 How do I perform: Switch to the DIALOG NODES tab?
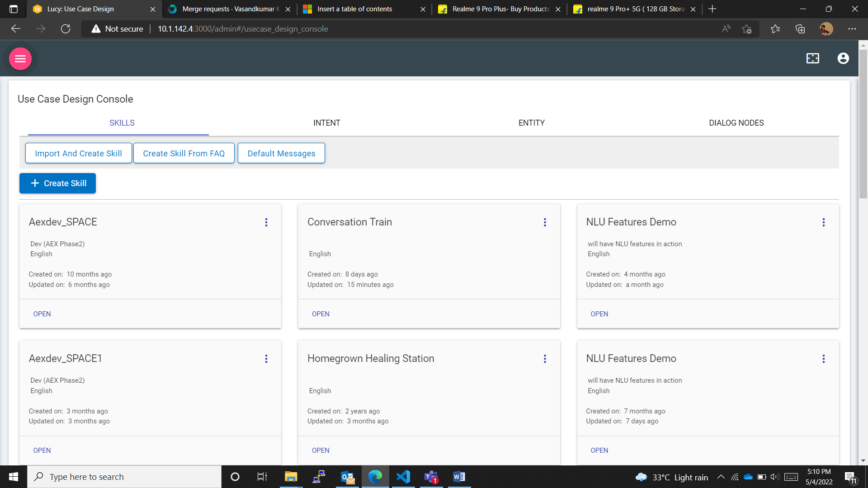tap(736, 123)
